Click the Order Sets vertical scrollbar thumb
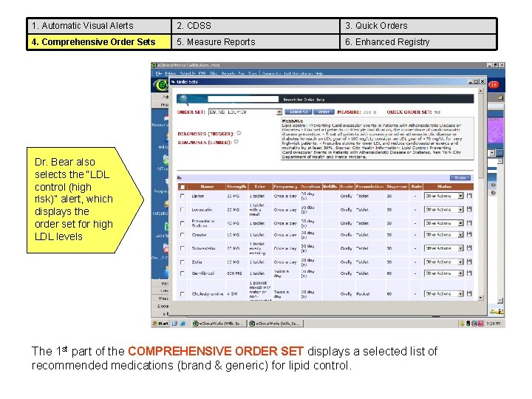532x399 pixels. (x=480, y=136)
